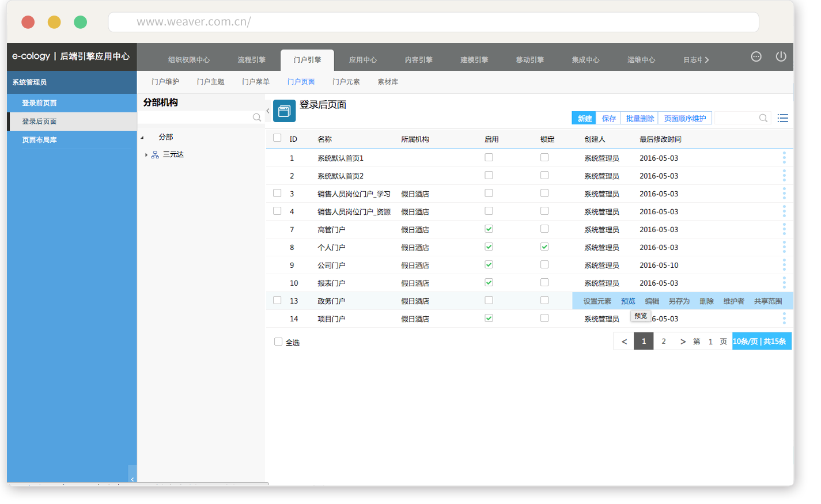
Task: Open the more options ellipsis circle icon
Action: pos(756,56)
